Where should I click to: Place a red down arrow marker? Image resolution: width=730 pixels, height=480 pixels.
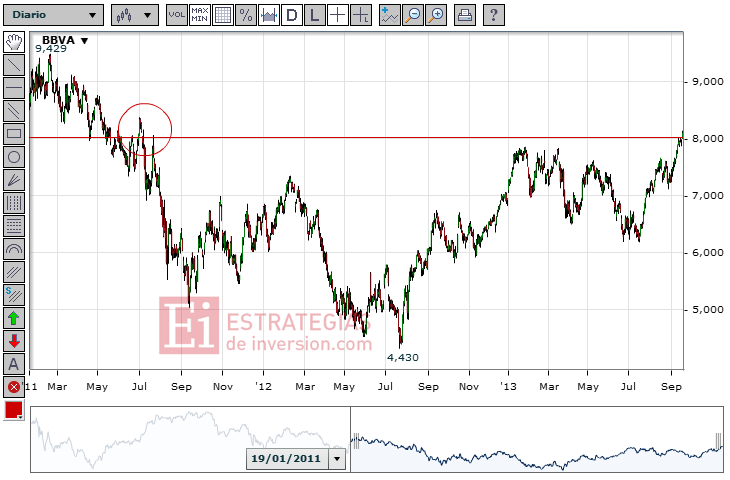pyautogui.click(x=14, y=341)
